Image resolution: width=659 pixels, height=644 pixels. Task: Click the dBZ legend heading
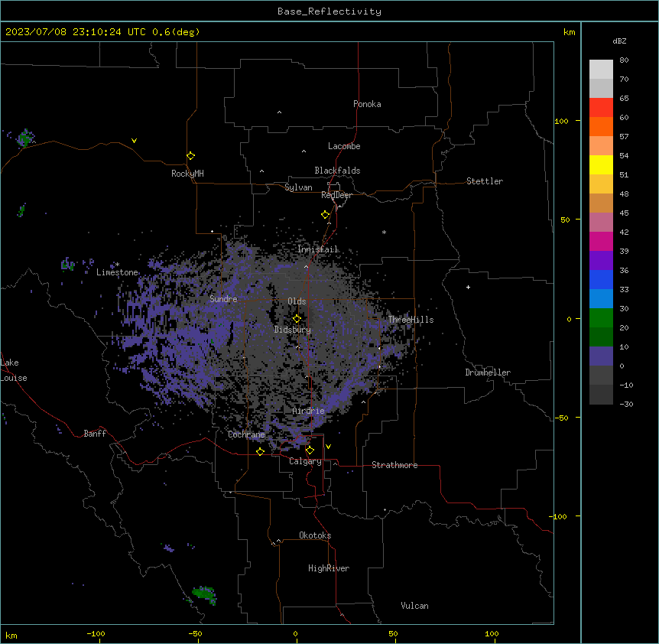pyautogui.click(x=619, y=41)
